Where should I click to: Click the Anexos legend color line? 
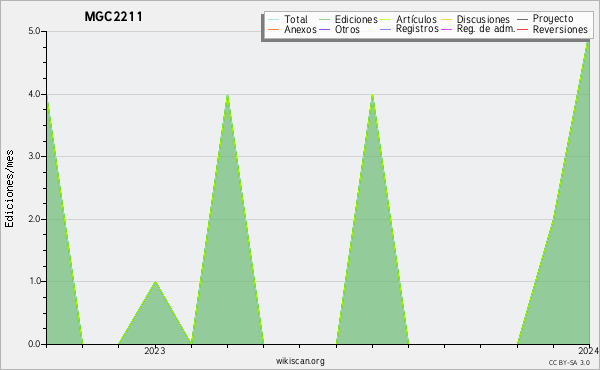pyautogui.click(x=273, y=29)
